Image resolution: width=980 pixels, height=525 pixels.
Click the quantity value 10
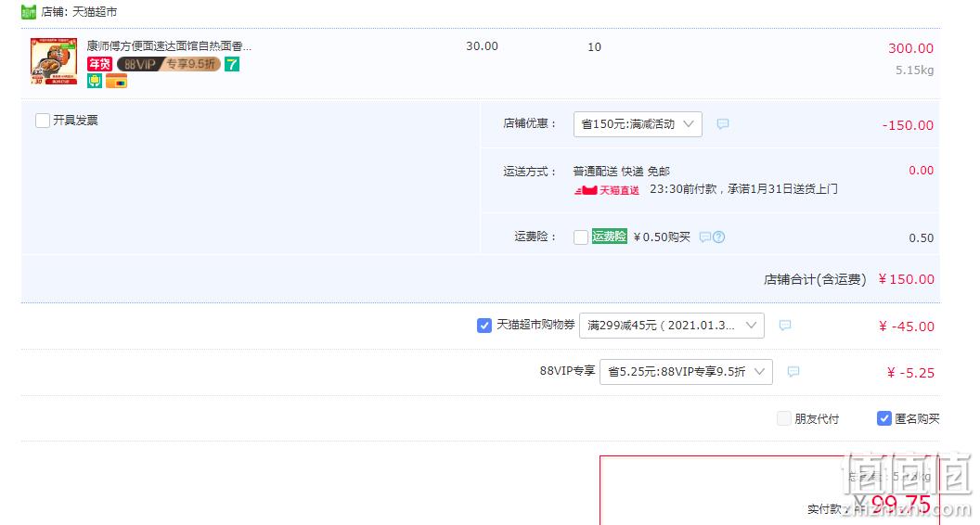click(594, 47)
